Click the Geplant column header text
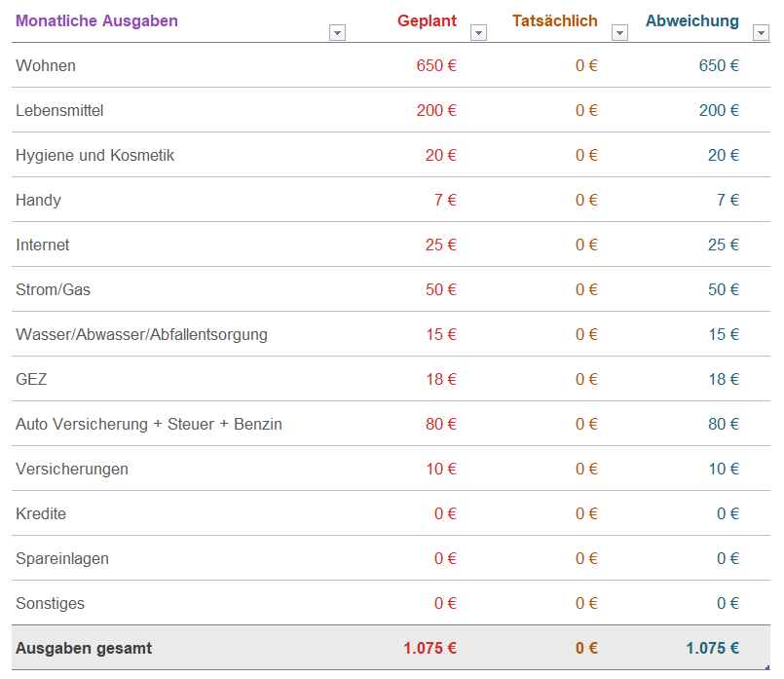Image resolution: width=784 pixels, height=679 pixels. tap(427, 20)
